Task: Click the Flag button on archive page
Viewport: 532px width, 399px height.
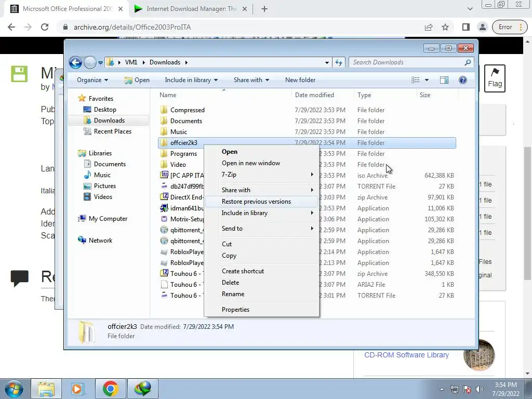Action: 495,78
